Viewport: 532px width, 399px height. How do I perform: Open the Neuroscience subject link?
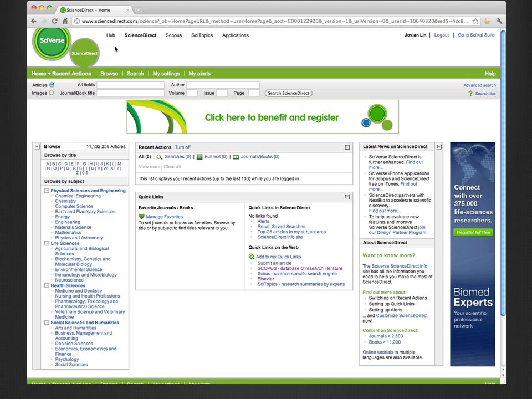pyautogui.click(x=69, y=280)
